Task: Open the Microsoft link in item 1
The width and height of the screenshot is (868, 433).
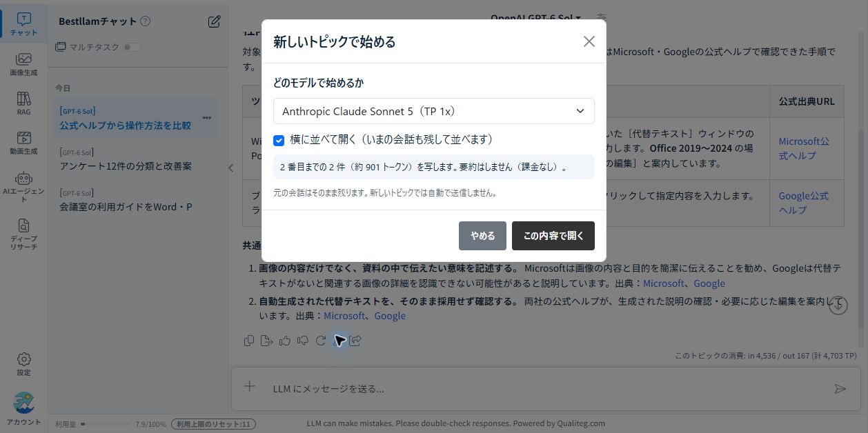Action: pyautogui.click(x=664, y=283)
